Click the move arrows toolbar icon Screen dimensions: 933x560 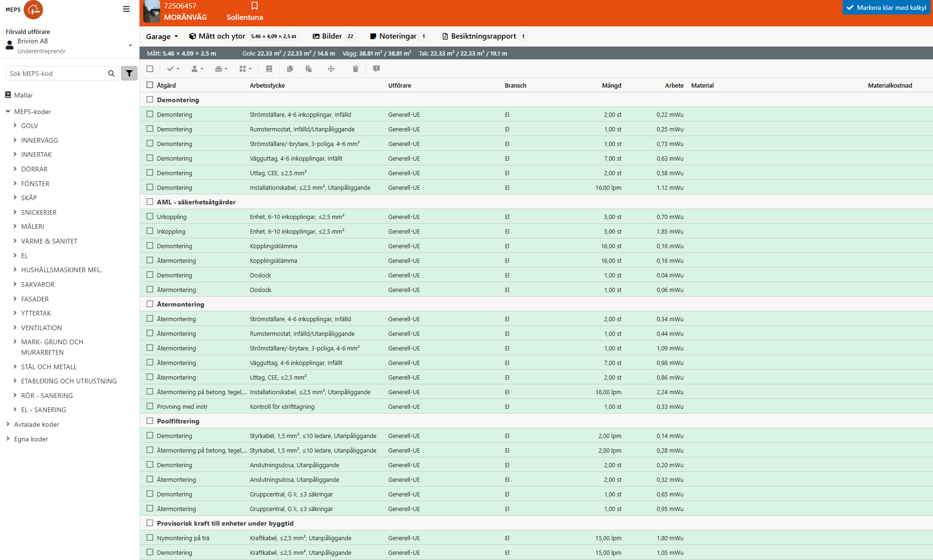[331, 69]
